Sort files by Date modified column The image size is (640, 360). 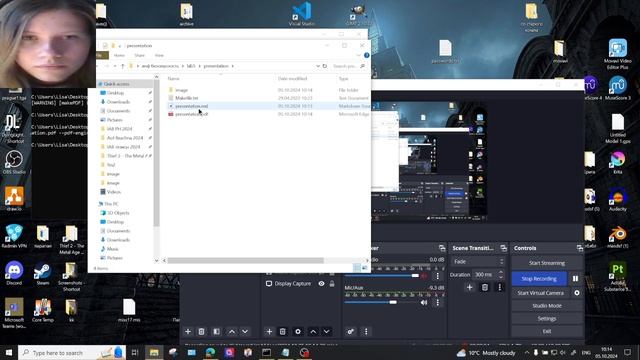293,78
